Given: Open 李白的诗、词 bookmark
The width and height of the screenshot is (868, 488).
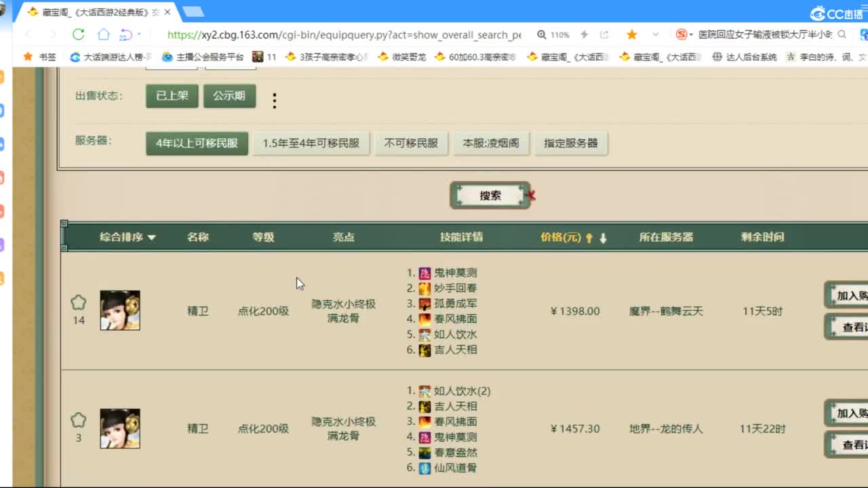Looking at the screenshot, I should click(826, 57).
